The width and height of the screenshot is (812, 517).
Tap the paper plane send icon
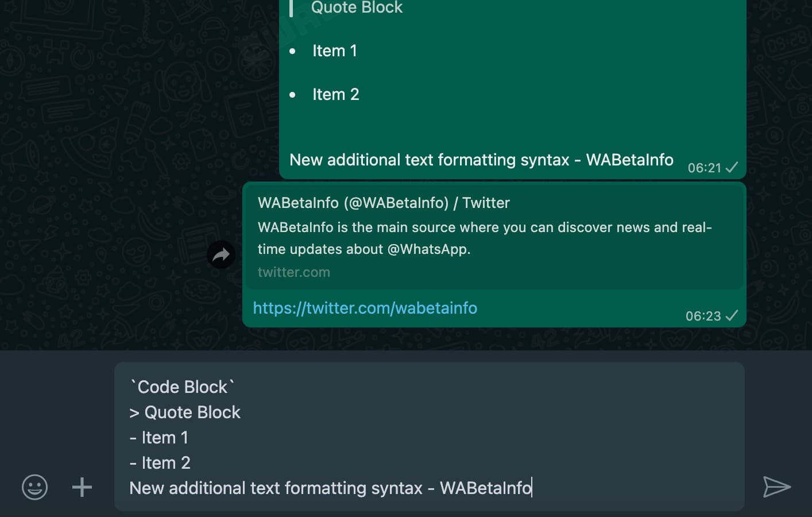[x=778, y=487]
